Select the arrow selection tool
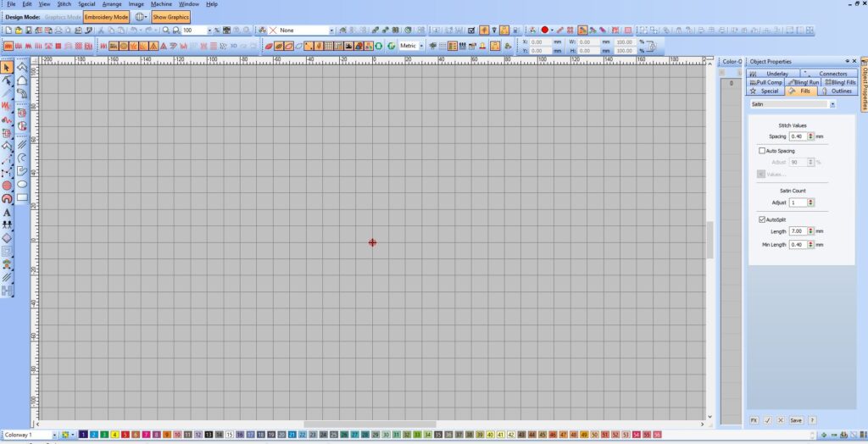Screen dimensions: 868x444 (x=7, y=67)
